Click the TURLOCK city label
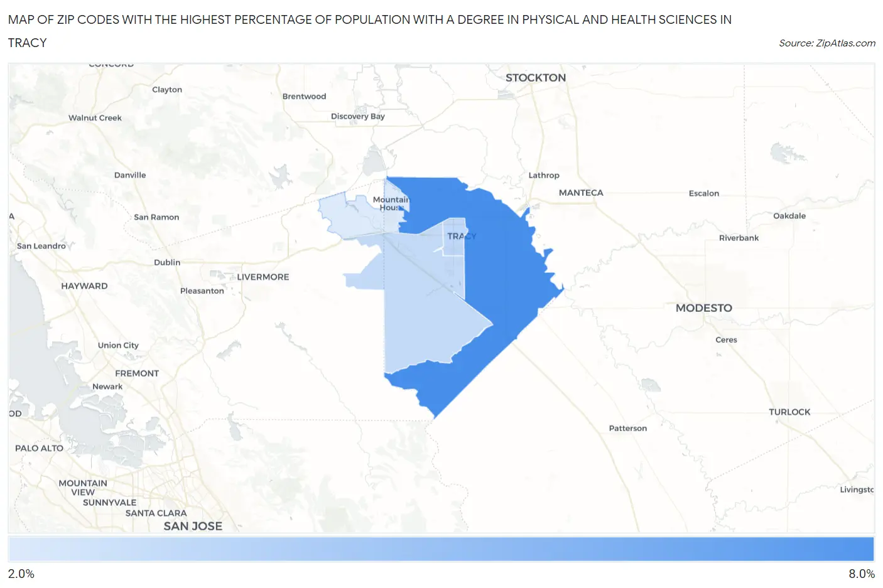 (x=789, y=412)
